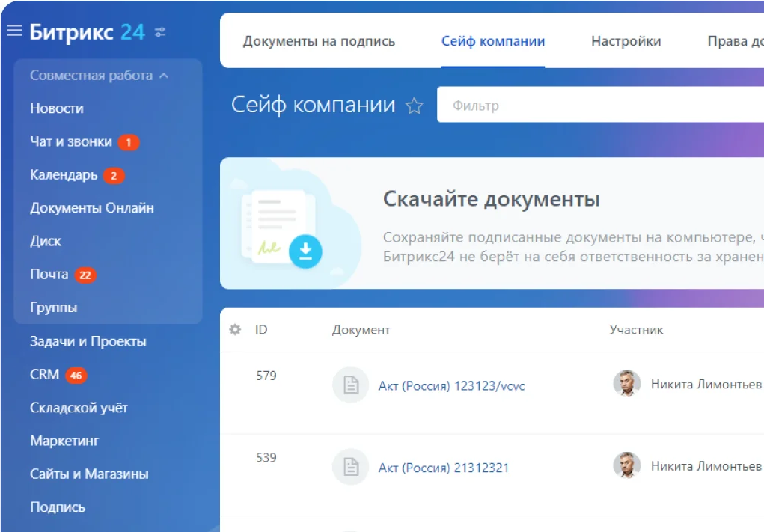This screenshot has height=532, width=764.
Task: Open document link Акт (Россия) 21312321
Action: coord(445,468)
